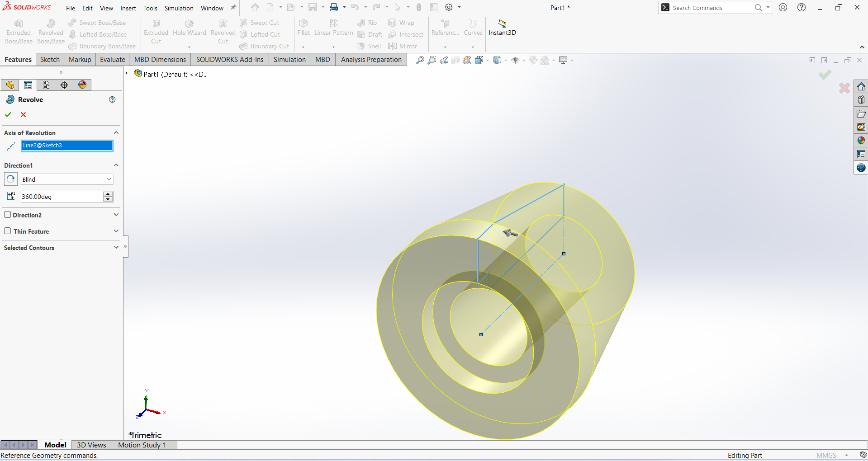Expand the Direction2 section chevron

coord(116,215)
